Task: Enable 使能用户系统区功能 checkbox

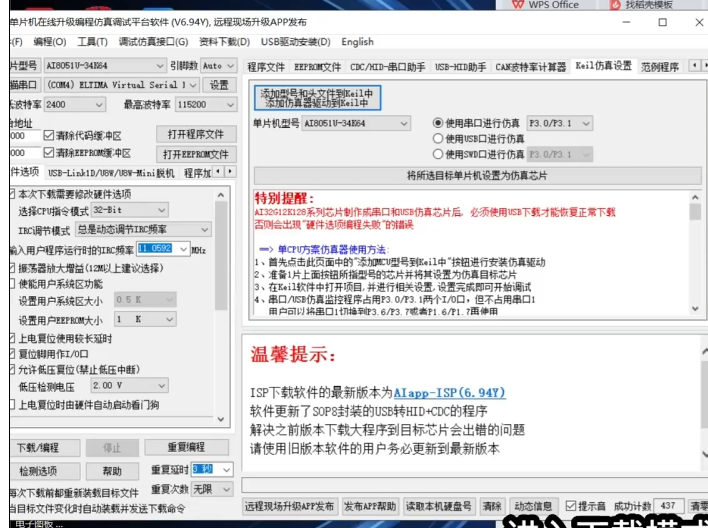Action: (x=12, y=284)
